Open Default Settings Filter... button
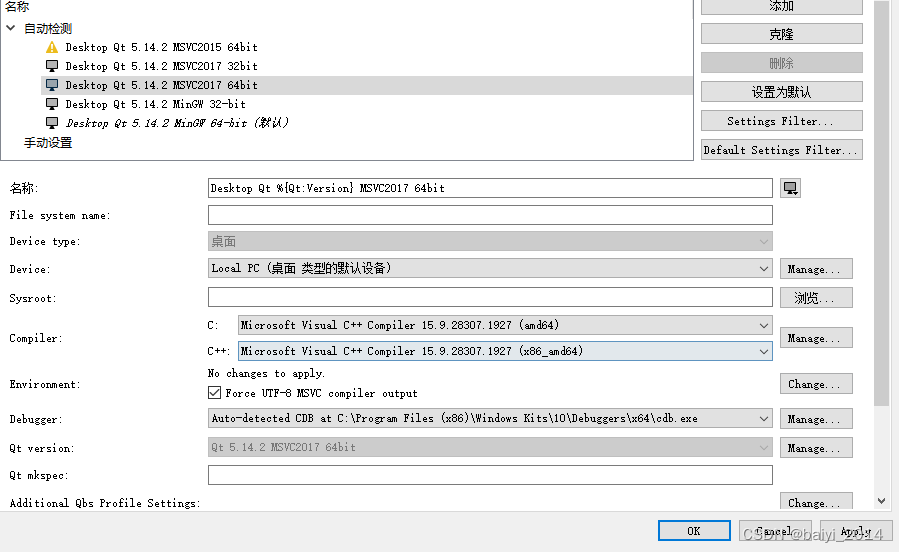Screen dimensions: 899x552 click(781, 150)
